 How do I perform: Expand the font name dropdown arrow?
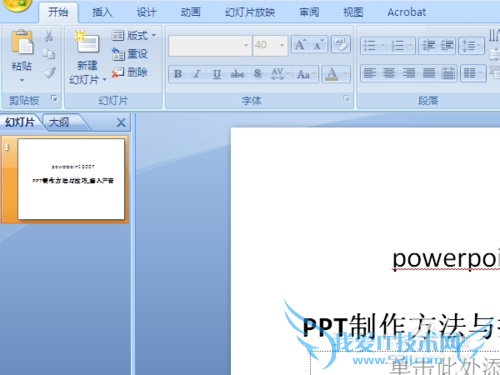(246, 45)
